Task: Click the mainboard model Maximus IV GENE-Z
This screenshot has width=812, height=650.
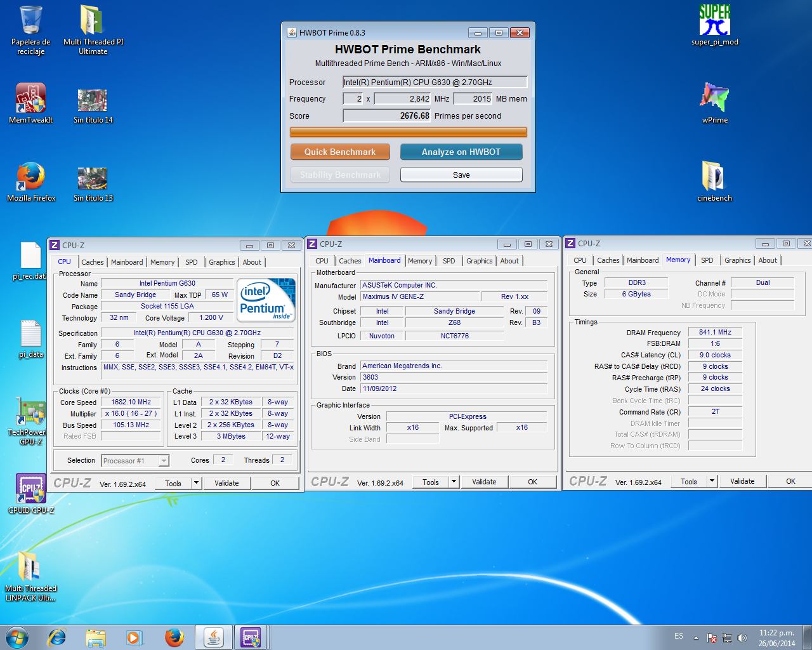Action: tap(420, 296)
